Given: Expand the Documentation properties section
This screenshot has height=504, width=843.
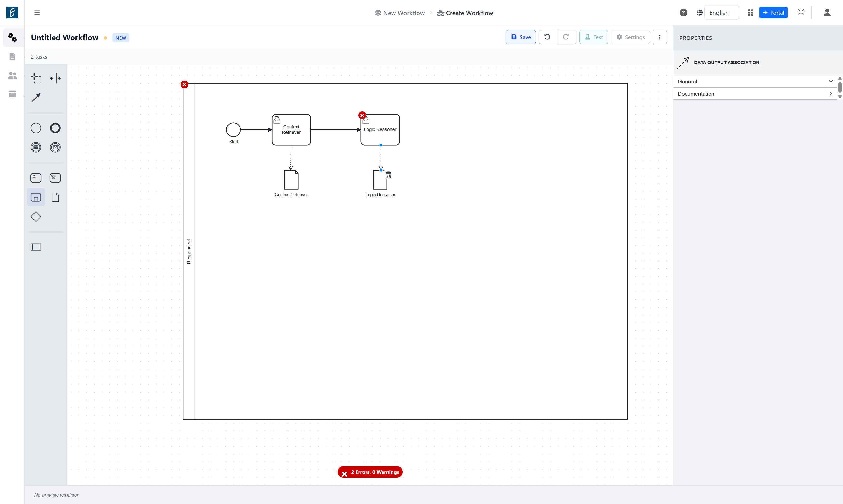Looking at the screenshot, I should [x=755, y=94].
